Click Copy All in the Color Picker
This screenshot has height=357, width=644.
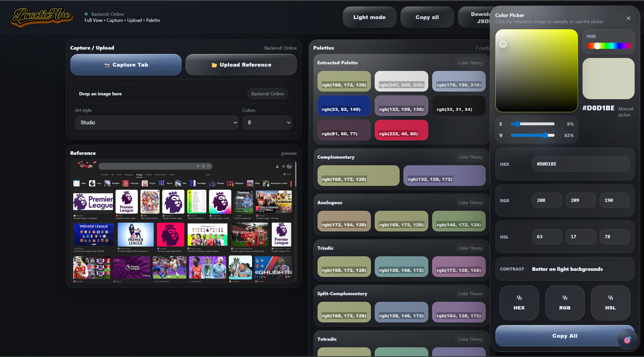(x=564, y=336)
